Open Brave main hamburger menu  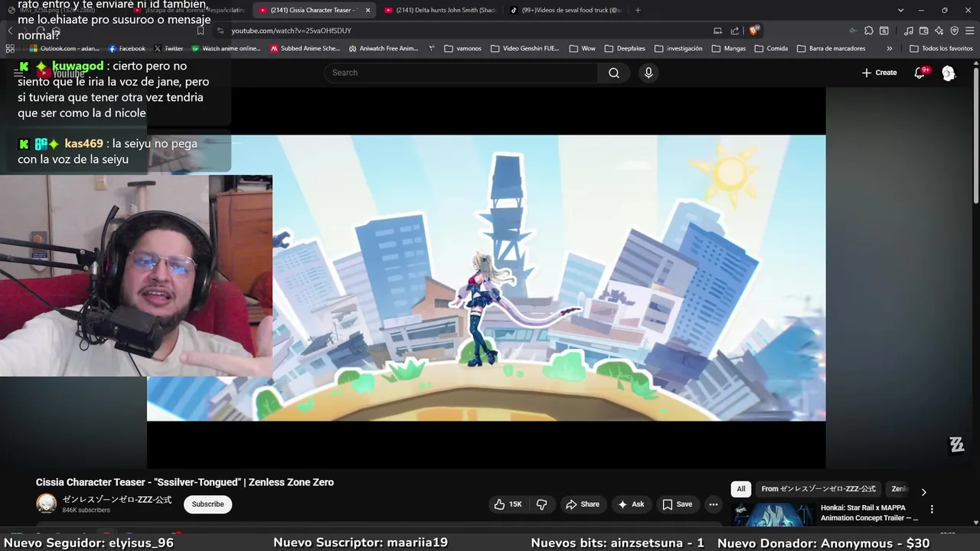(x=969, y=31)
